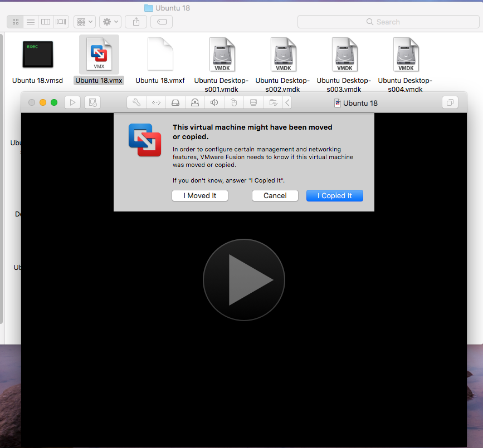Open VM settings with the wrench icon
Image resolution: width=483 pixels, height=448 pixels.
click(x=136, y=102)
